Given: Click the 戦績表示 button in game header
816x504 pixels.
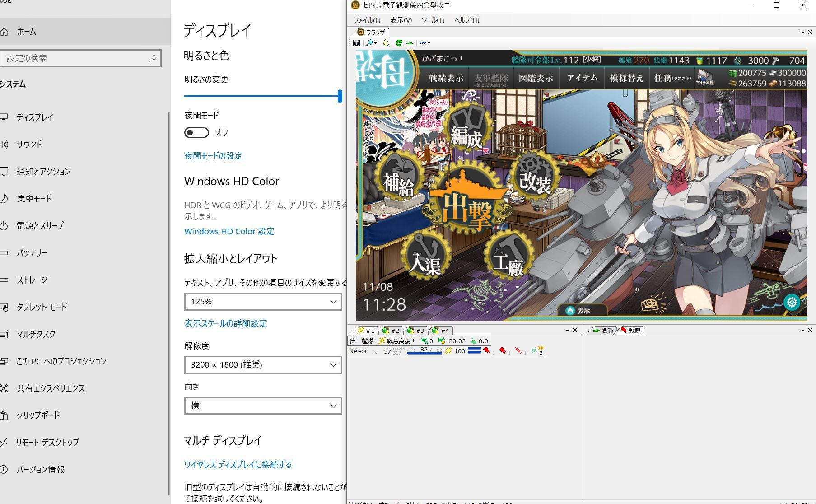Looking at the screenshot, I should coord(446,78).
